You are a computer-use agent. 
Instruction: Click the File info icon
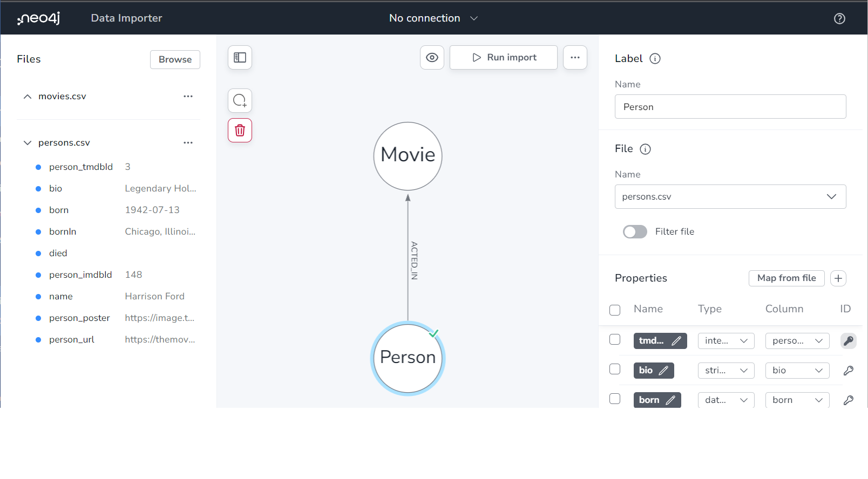(645, 149)
